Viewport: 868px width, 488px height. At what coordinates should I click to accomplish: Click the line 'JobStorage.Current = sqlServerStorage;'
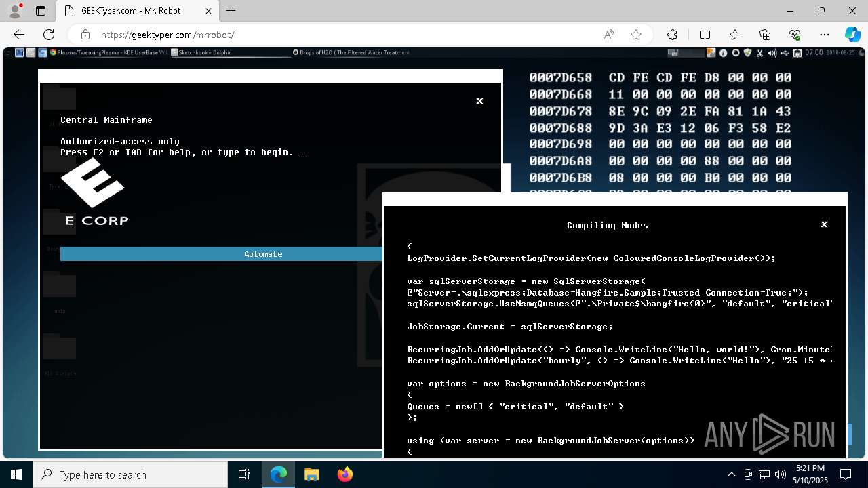tap(510, 327)
